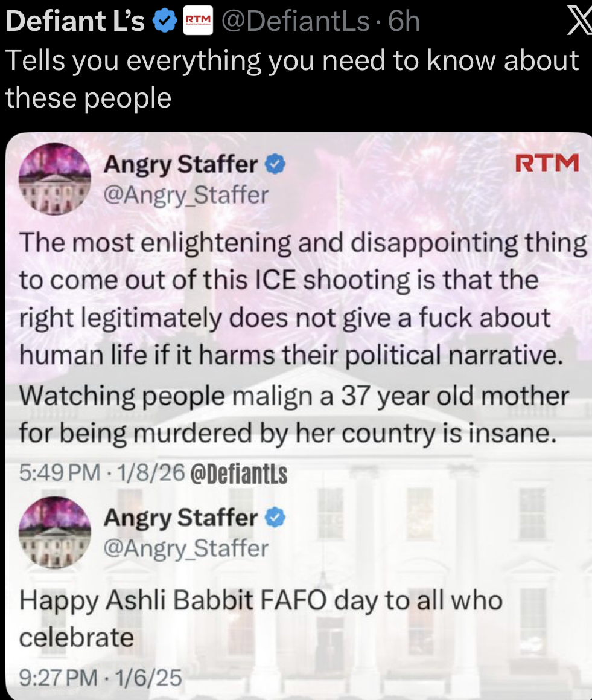Viewport: 592px width, 700px height.
Task: Click the 9:27 PM · 1/6/25 timestamp
Action: 100,678
